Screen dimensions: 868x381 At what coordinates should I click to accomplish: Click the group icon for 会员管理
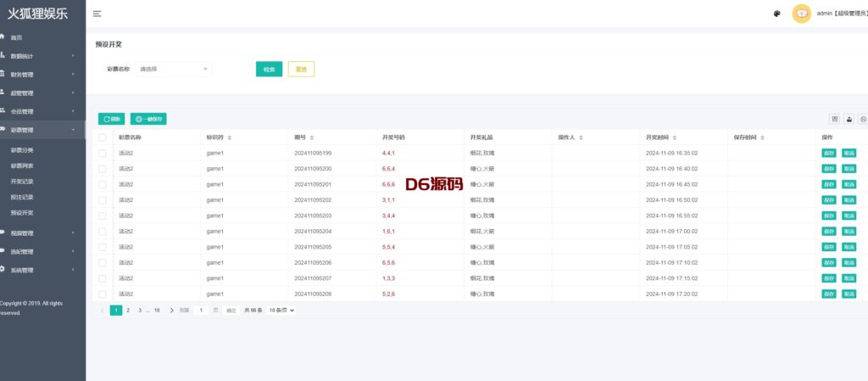coord(3,111)
